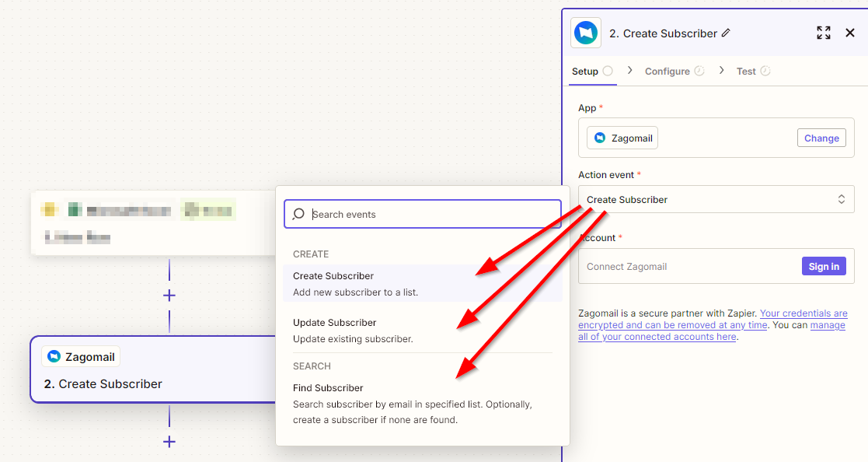Focus the Search events field
The image size is (868, 462).
[423, 215]
